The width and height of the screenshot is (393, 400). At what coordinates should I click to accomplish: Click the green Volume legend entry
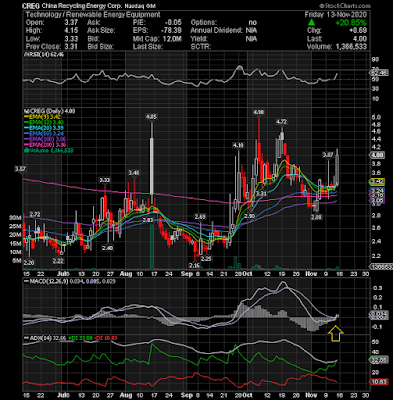[x=49, y=151]
